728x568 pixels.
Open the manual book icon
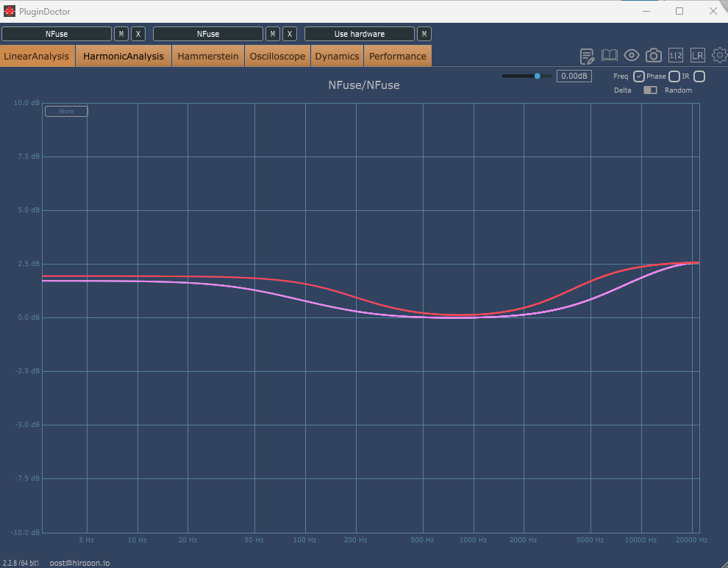pyautogui.click(x=609, y=56)
